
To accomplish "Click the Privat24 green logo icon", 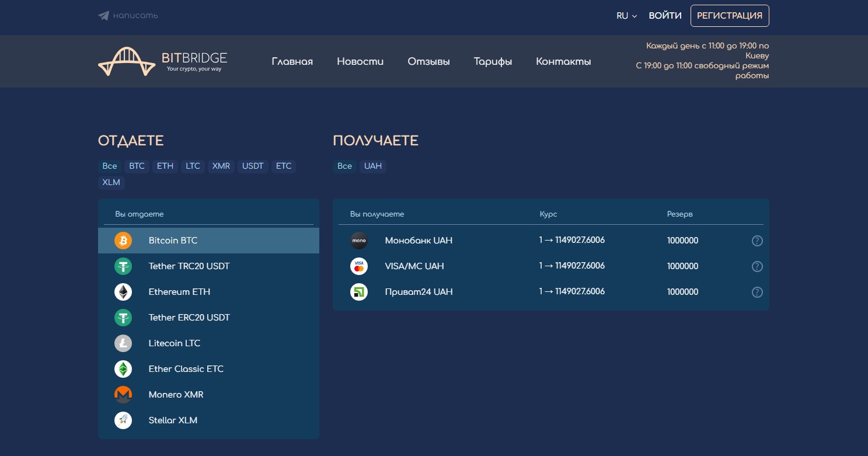I will (359, 292).
